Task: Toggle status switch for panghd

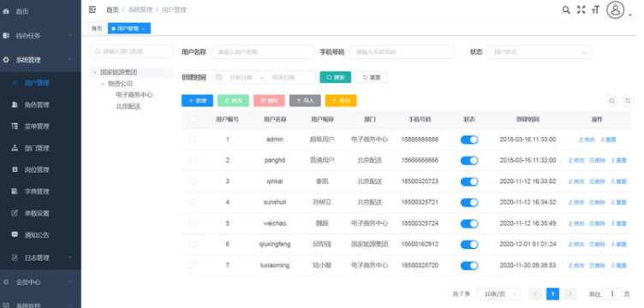Action: [x=469, y=161]
